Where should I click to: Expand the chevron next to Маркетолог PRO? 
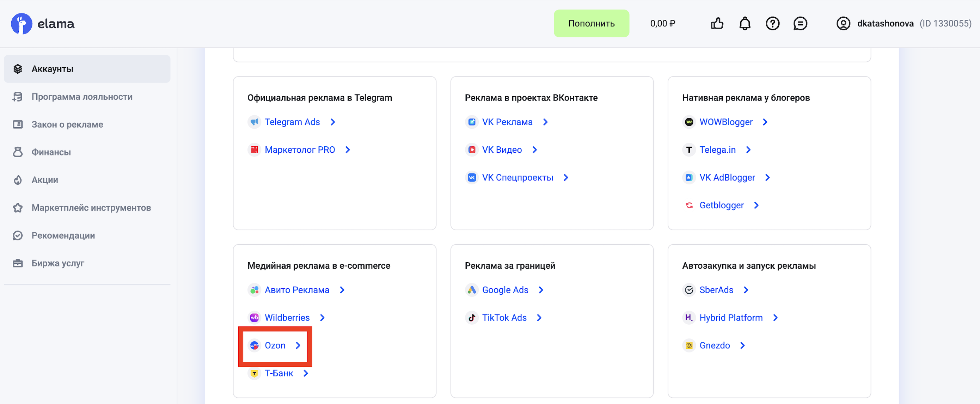[x=348, y=150]
